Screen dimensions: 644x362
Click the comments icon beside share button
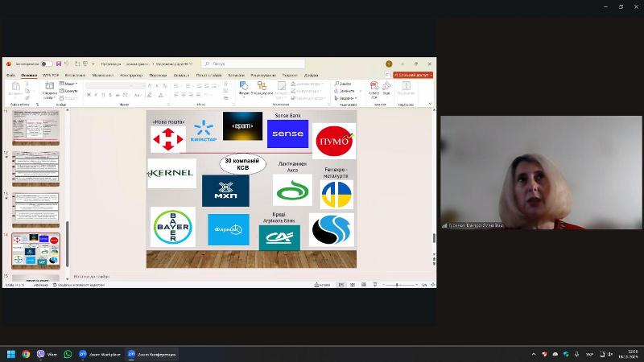(387, 75)
